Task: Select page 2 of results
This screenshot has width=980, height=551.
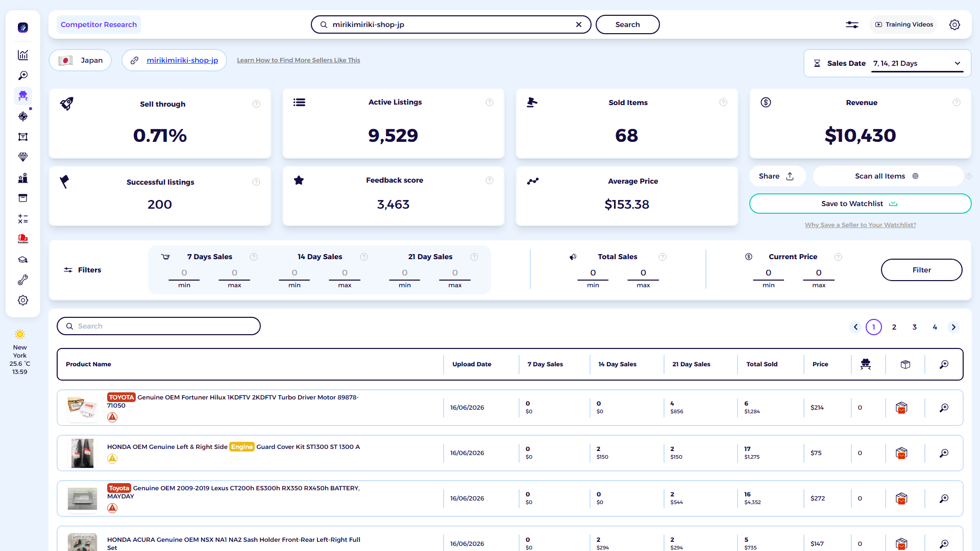Action: [x=894, y=327]
